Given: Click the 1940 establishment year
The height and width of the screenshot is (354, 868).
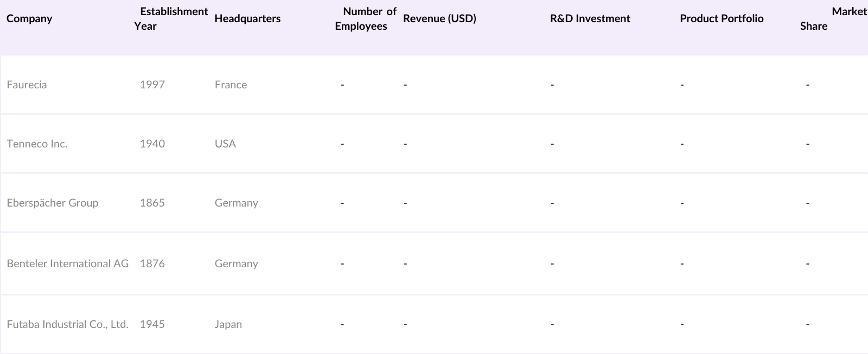Looking at the screenshot, I should 152,144.
